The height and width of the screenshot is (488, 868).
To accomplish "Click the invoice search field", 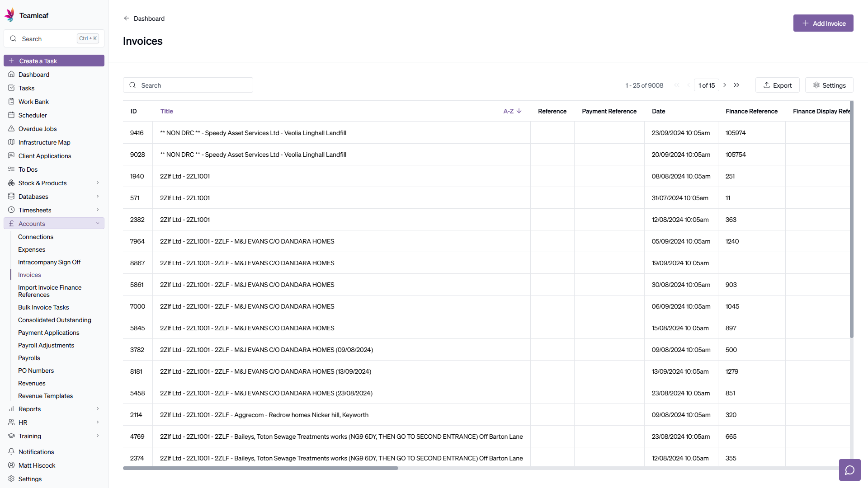I will pyautogui.click(x=188, y=85).
